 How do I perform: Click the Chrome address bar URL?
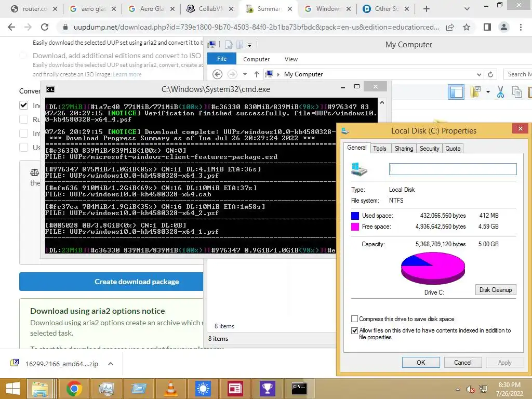256,27
